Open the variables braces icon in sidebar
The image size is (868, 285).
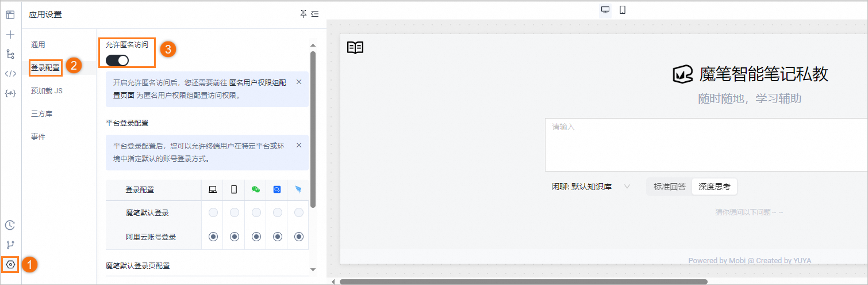(10, 93)
